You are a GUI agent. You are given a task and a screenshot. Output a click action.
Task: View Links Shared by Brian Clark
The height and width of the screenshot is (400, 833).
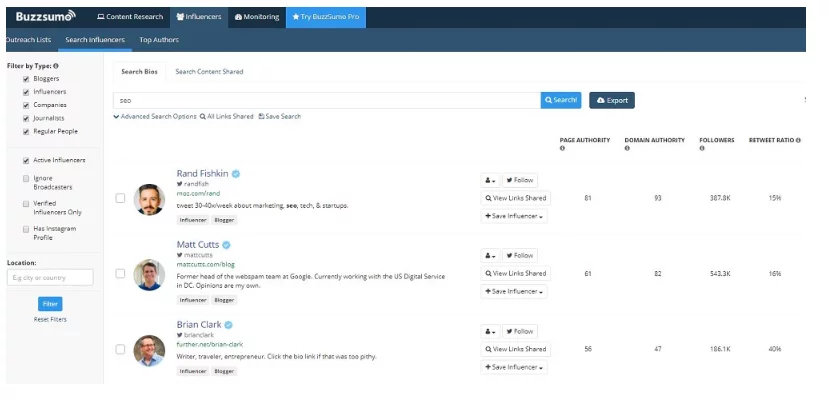pyautogui.click(x=515, y=349)
